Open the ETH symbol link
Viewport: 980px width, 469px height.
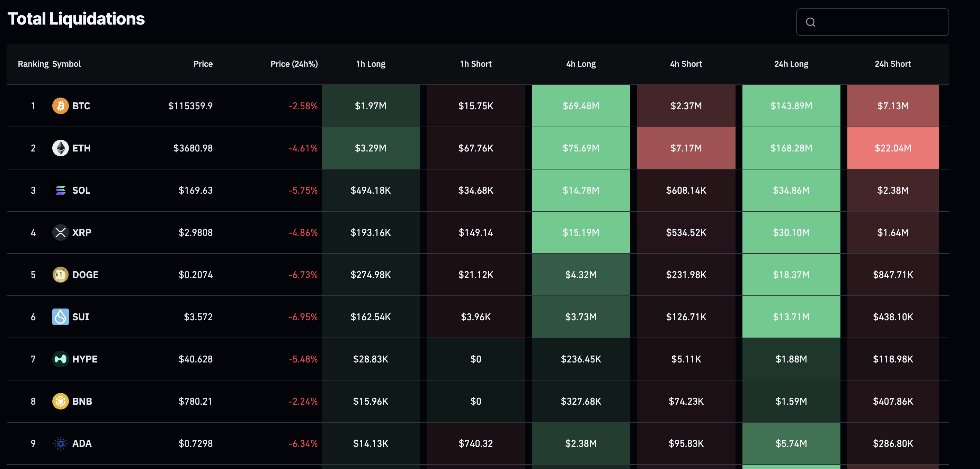tap(81, 148)
